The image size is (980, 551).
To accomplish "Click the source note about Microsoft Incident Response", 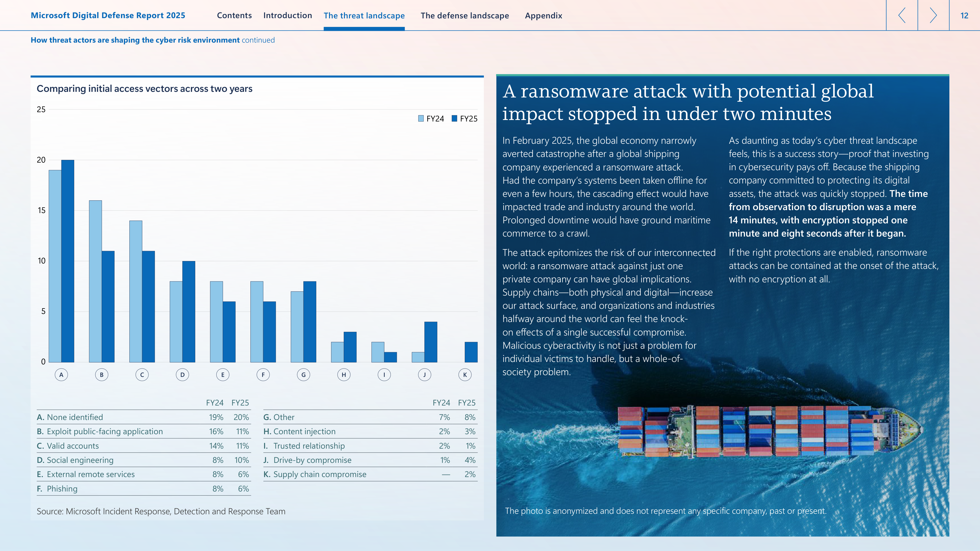I will pos(161,512).
